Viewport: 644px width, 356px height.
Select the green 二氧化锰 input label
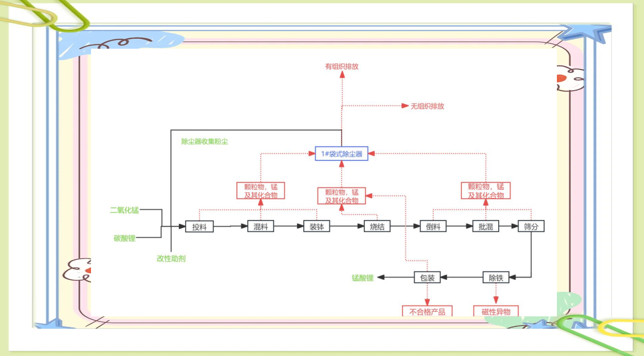(124, 210)
